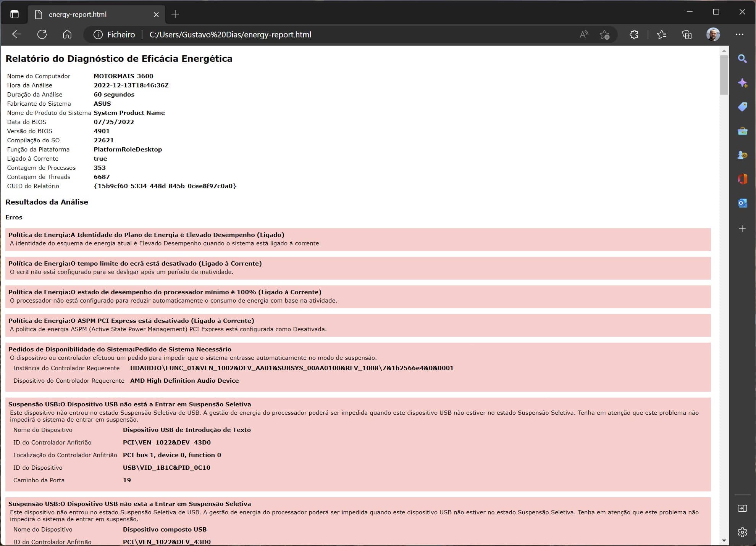Click the browser Back arrow

point(16,34)
